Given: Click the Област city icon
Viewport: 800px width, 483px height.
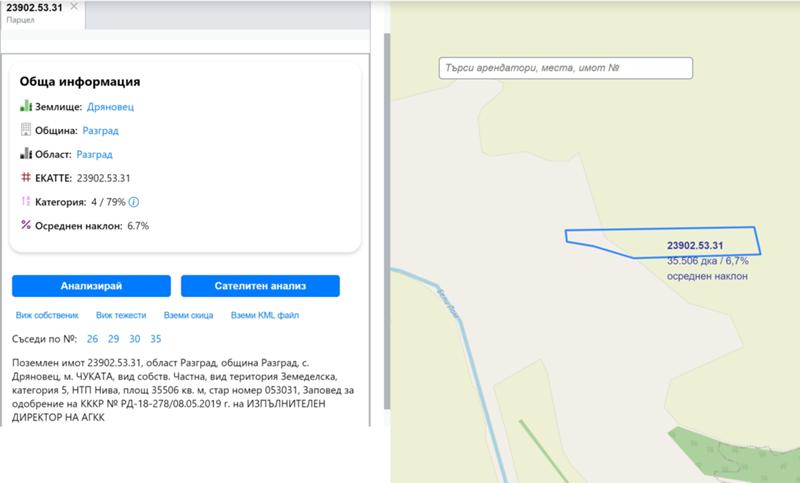Looking at the screenshot, I should point(26,154).
